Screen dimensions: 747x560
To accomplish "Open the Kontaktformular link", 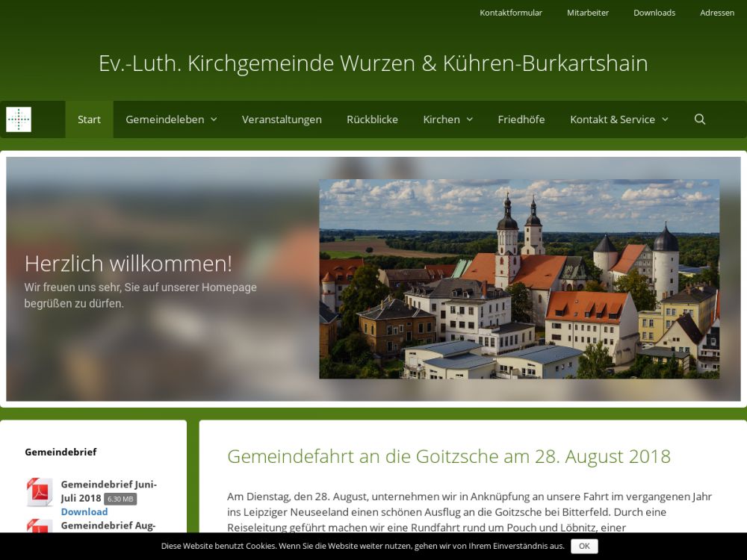I will pyautogui.click(x=511, y=13).
